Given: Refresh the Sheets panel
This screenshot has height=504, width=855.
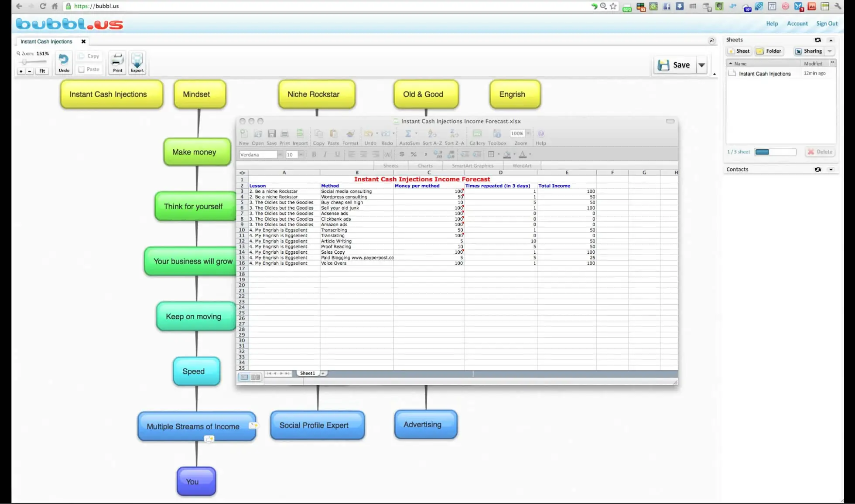Looking at the screenshot, I should coord(817,40).
